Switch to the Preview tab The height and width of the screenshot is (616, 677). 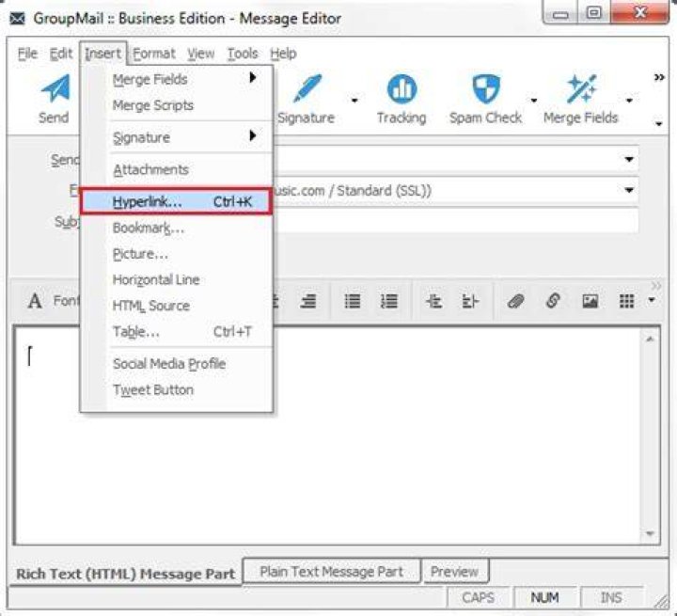[x=455, y=572]
